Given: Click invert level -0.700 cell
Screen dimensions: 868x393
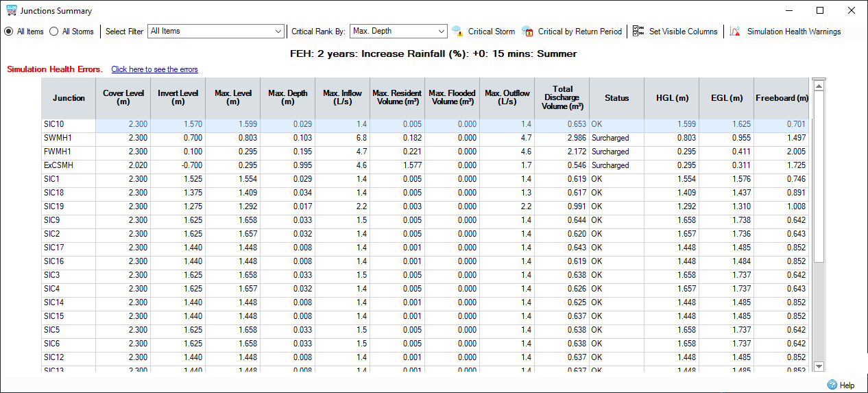Looking at the screenshot, I should [178, 165].
